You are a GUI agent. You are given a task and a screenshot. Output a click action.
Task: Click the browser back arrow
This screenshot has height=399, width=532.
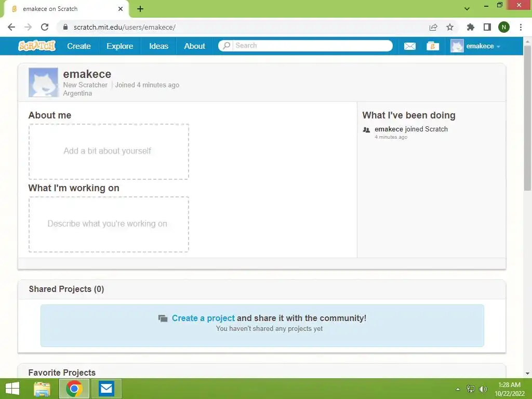pos(11,27)
